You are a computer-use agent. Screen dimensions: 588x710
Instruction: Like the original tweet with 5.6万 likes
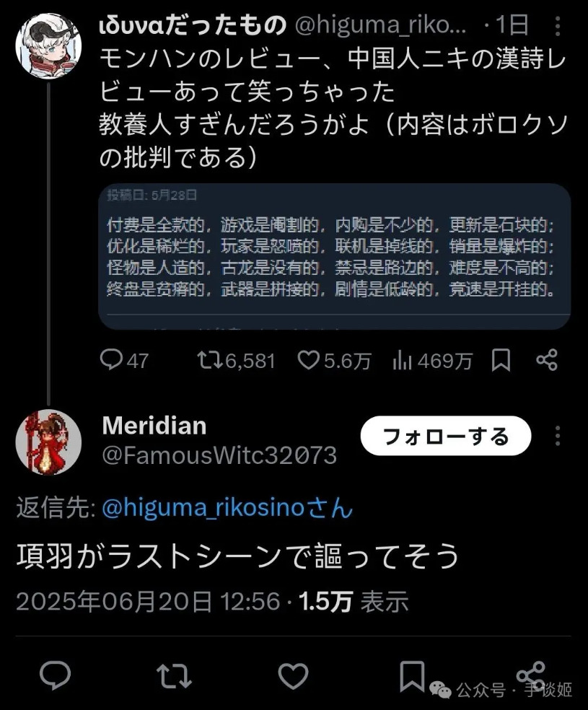coord(334,361)
